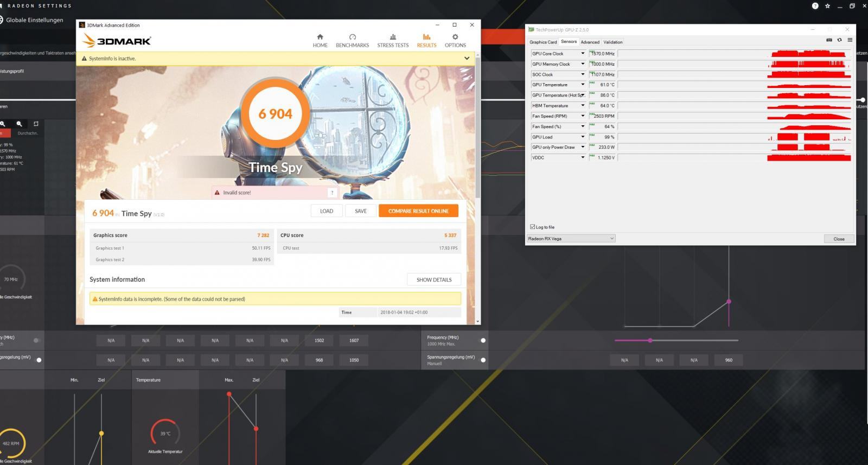
Task: Open the 3DMark HOME section
Action: point(320,41)
